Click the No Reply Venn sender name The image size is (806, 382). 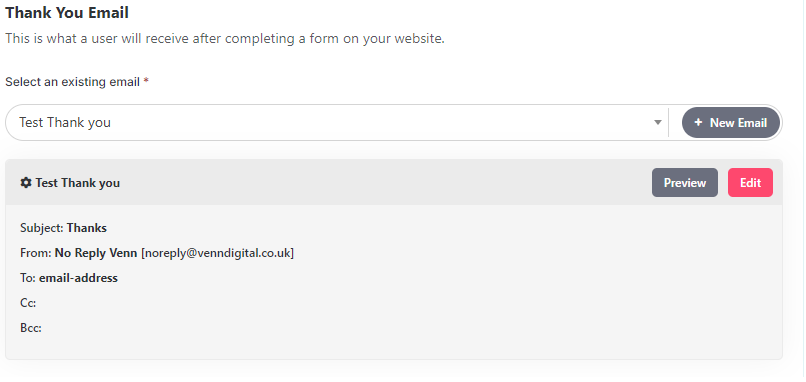point(96,253)
